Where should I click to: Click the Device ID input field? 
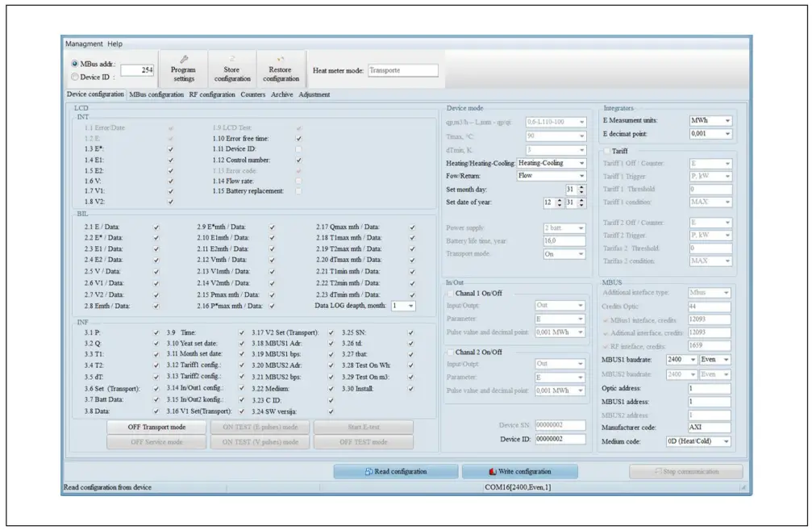pyautogui.click(x=560, y=439)
